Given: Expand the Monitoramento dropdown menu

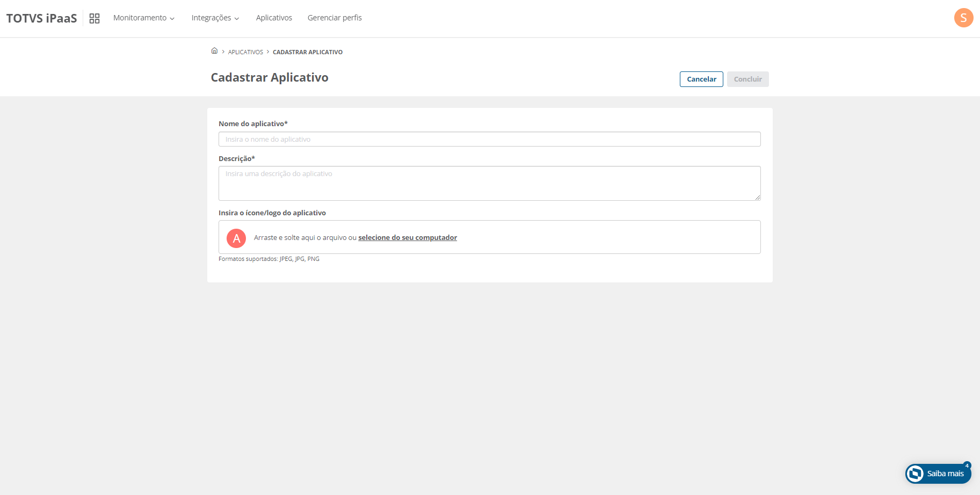Looking at the screenshot, I should tap(144, 18).
